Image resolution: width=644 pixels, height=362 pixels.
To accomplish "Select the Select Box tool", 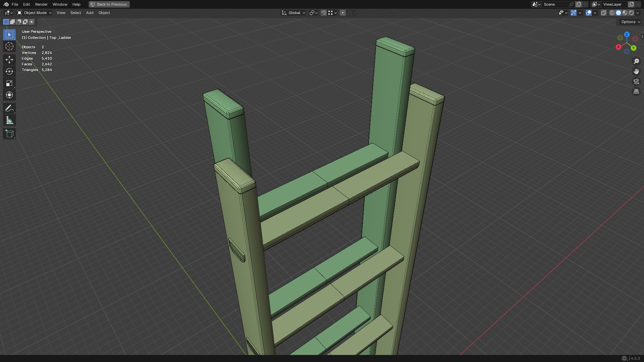I will 9,35.
